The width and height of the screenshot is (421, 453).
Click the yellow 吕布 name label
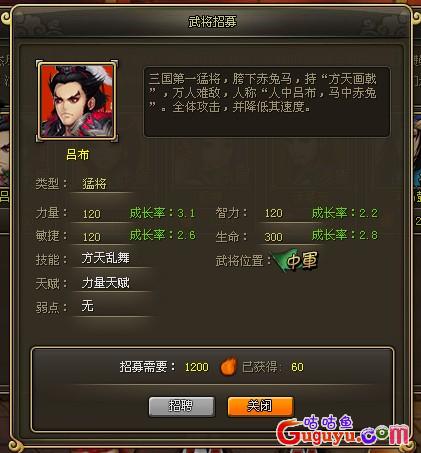78,155
